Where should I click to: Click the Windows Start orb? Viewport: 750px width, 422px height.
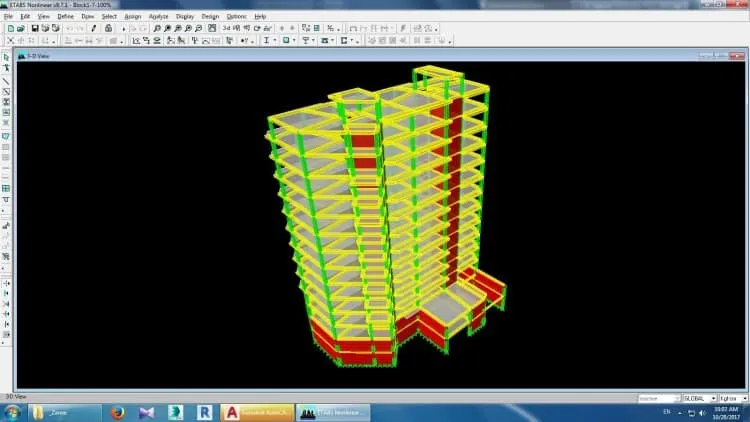(x=11, y=412)
